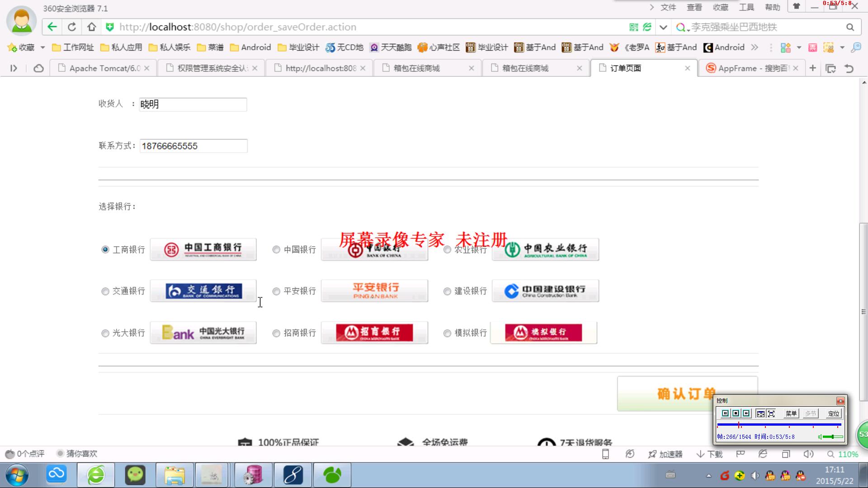Switch to AppFrame 搜狗 tab
Screen dimensions: 868x488
click(752, 68)
